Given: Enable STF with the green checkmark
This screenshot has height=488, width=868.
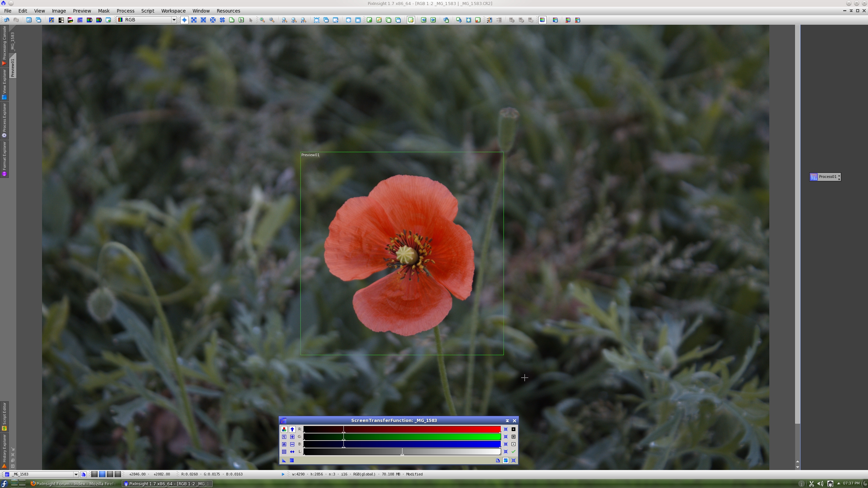Looking at the screenshot, I should 513,452.
